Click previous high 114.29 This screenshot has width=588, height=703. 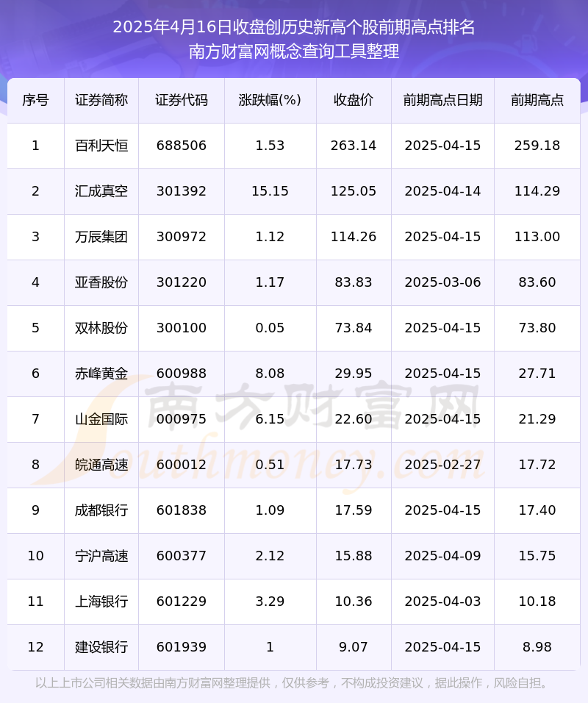click(537, 191)
